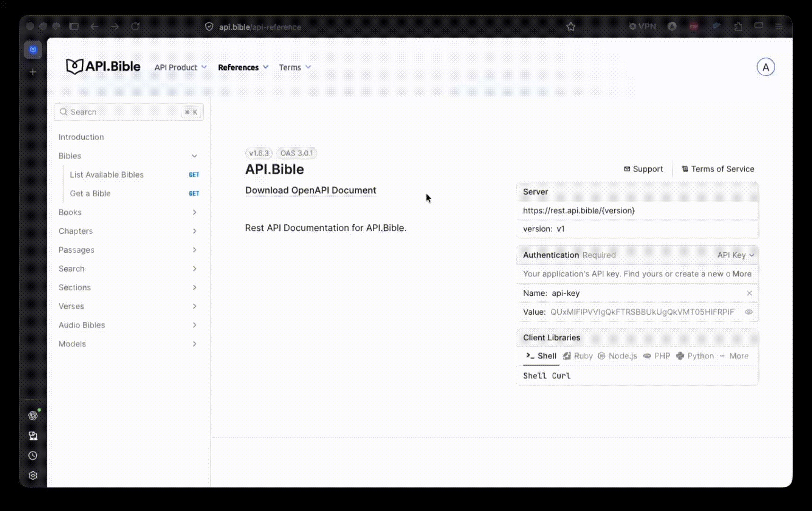
Task: Expand the Sections group
Action: coord(128,287)
